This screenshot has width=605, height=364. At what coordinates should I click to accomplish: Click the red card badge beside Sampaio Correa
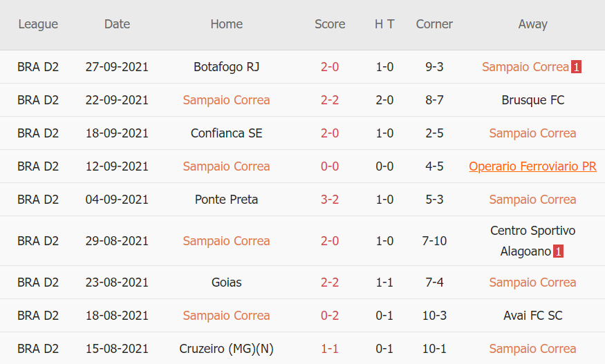point(577,67)
